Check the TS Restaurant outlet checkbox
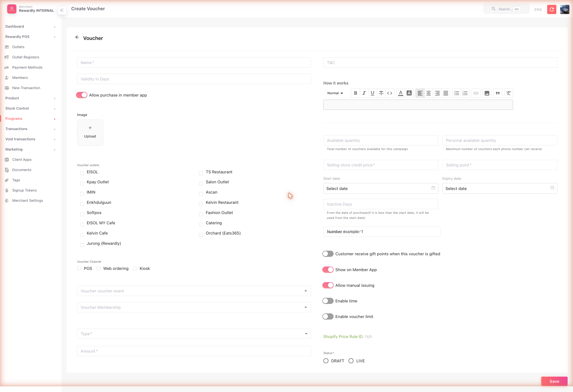The image size is (573, 392). 201,173
